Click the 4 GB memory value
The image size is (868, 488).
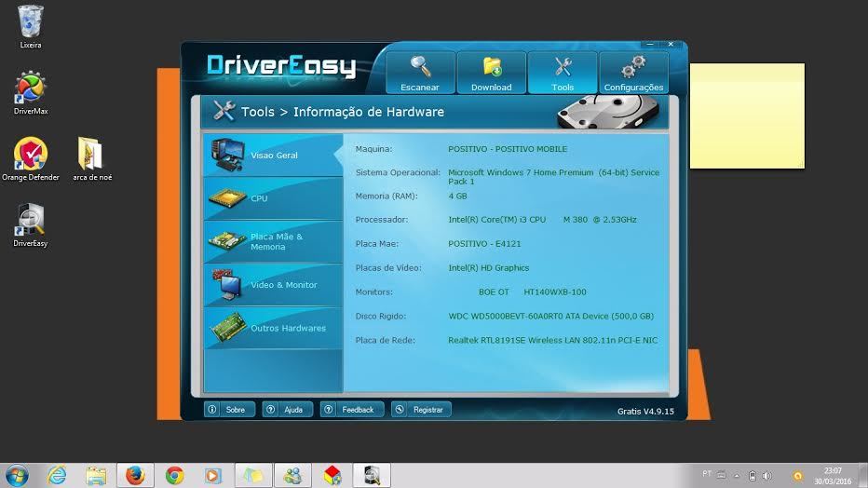(457, 196)
